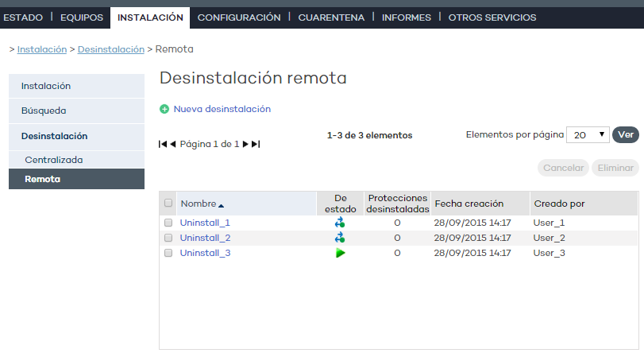Check the box for Uninstall_3

[168, 253]
